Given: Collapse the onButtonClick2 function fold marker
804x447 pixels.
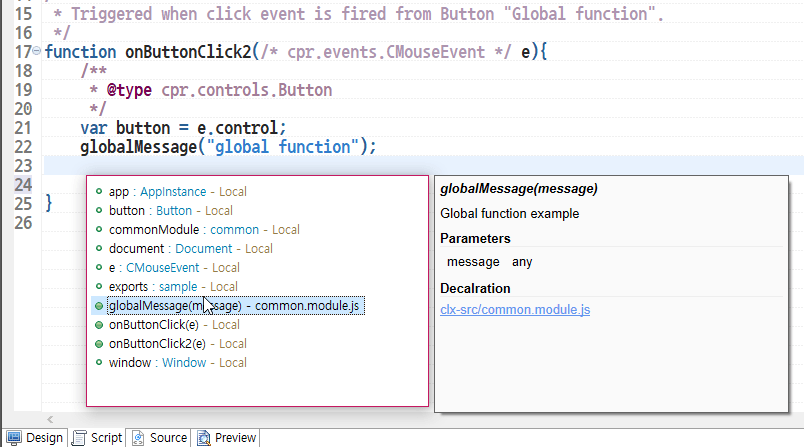Looking at the screenshot, I should coord(36,51).
